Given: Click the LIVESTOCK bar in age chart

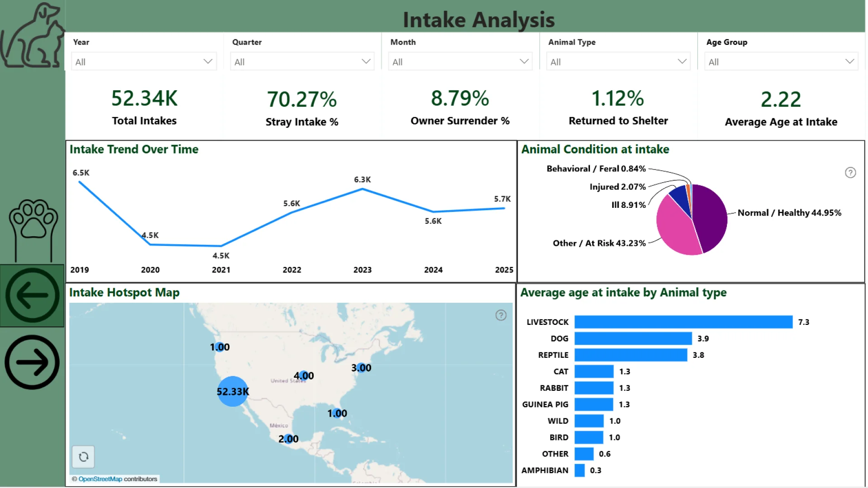Looking at the screenshot, I should coord(683,322).
